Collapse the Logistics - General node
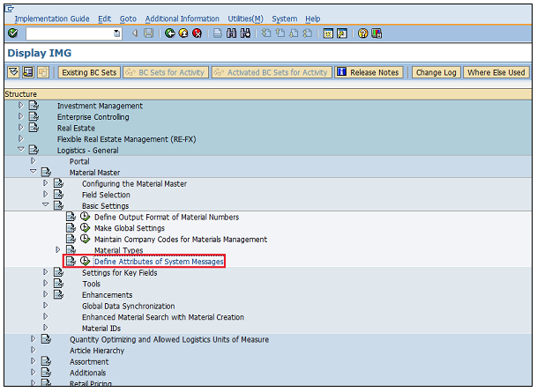The width and height of the screenshot is (537, 392). pos(21,151)
